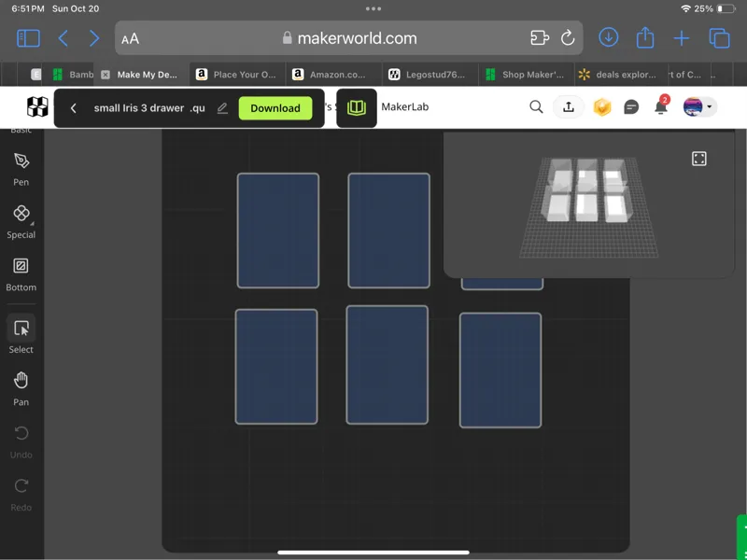
Task: Open the multitasking three-dots control
Action: 373,8
